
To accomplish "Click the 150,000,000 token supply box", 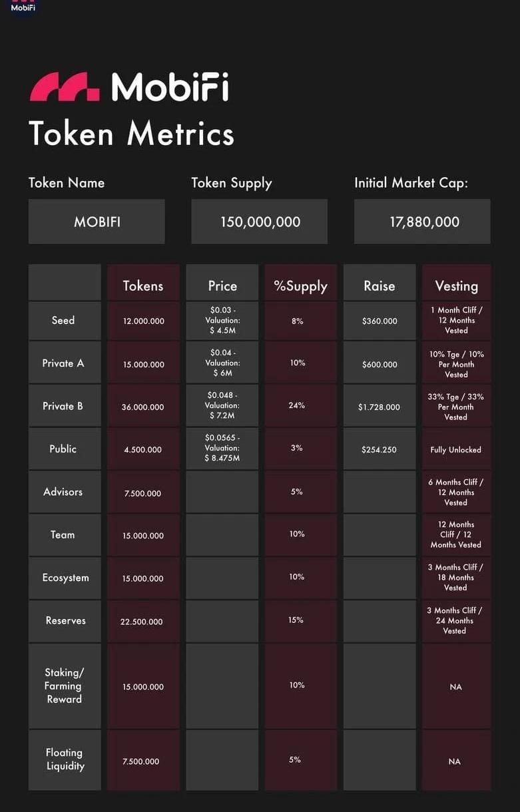I will click(x=260, y=222).
